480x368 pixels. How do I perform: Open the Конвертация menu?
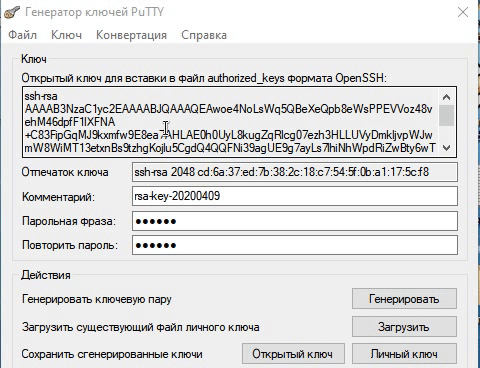point(131,35)
